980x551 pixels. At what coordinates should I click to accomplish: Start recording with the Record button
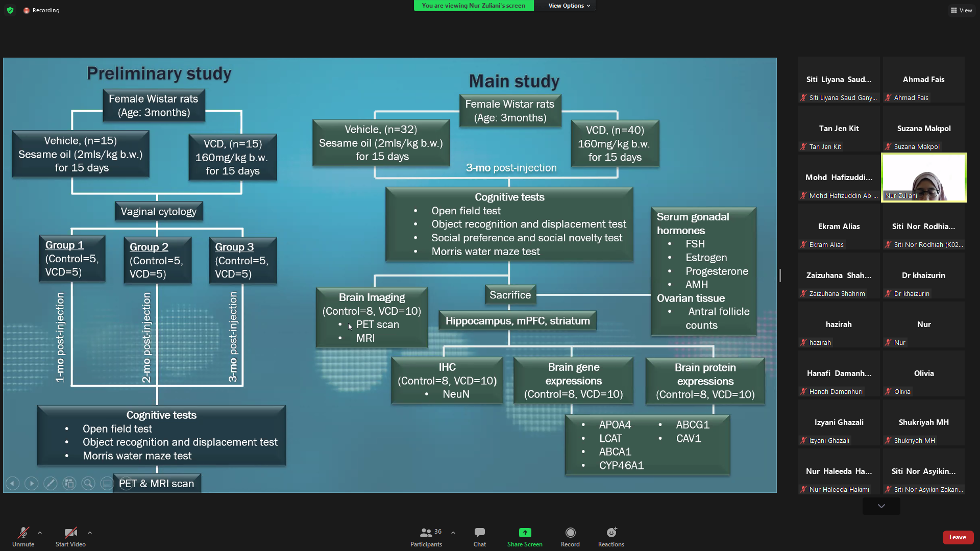(570, 537)
